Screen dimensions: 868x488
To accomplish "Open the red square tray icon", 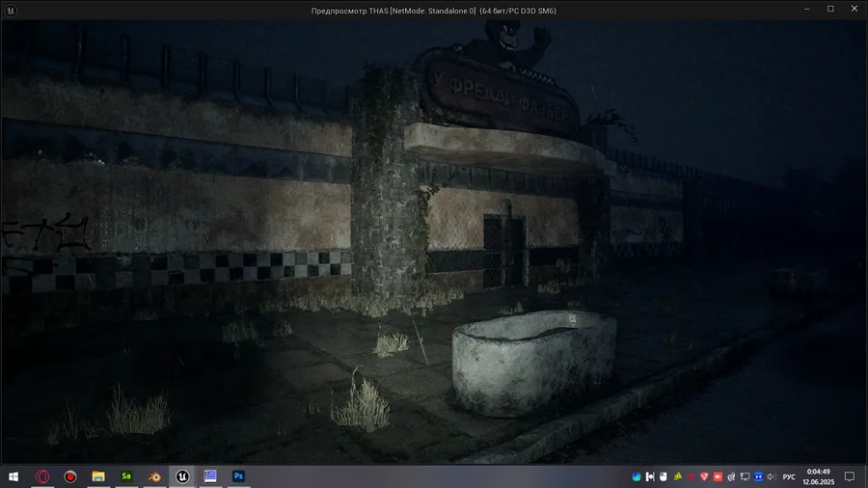I will 718,476.
